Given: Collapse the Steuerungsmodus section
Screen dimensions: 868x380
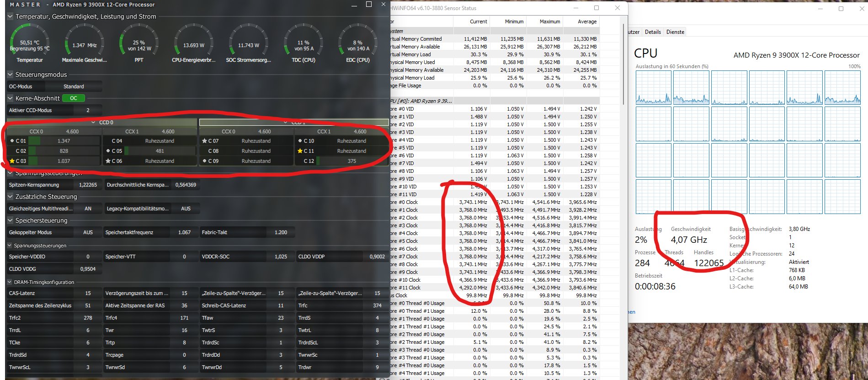Looking at the screenshot, I should coord(10,75).
